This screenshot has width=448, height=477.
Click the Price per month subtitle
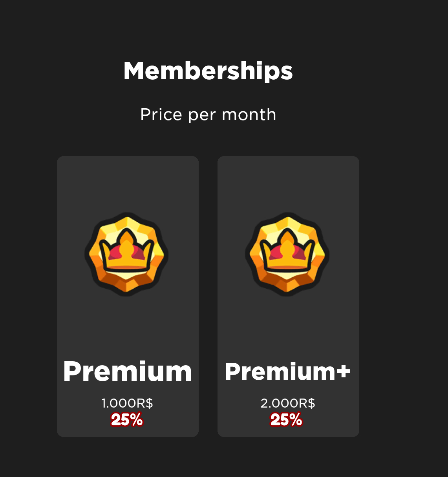pos(208,115)
